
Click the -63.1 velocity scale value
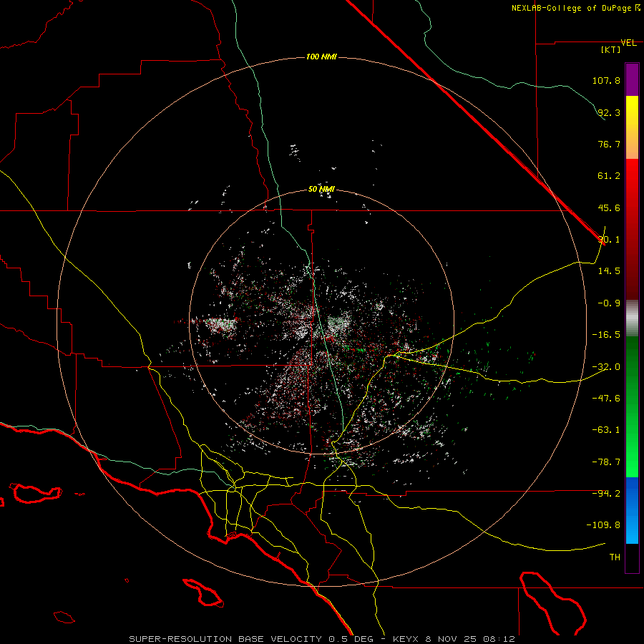(x=606, y=430)
